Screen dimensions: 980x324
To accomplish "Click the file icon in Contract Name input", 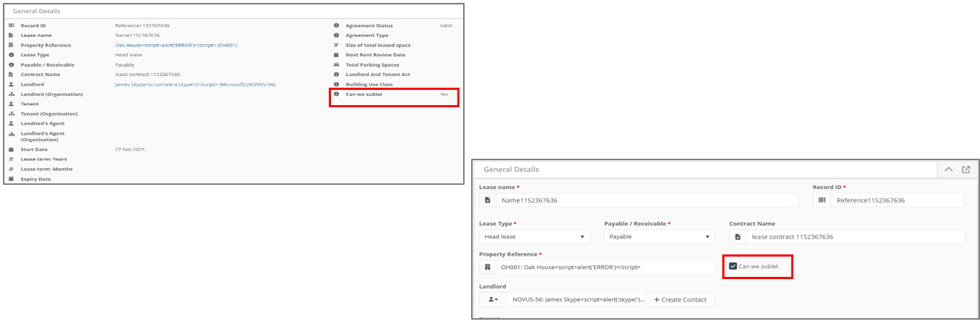I will [x=738, y=236].
